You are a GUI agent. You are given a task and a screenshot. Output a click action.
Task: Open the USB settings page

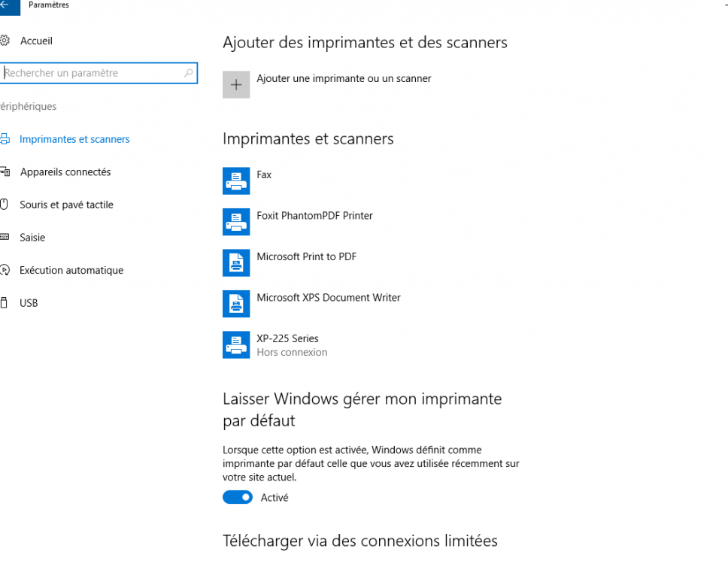[x=29, y=303]
